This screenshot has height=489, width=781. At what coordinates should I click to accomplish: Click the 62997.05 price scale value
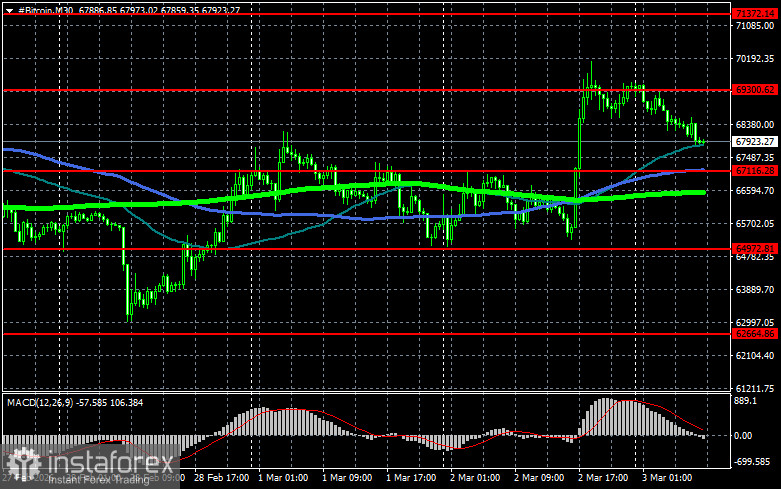coord(755,323)
